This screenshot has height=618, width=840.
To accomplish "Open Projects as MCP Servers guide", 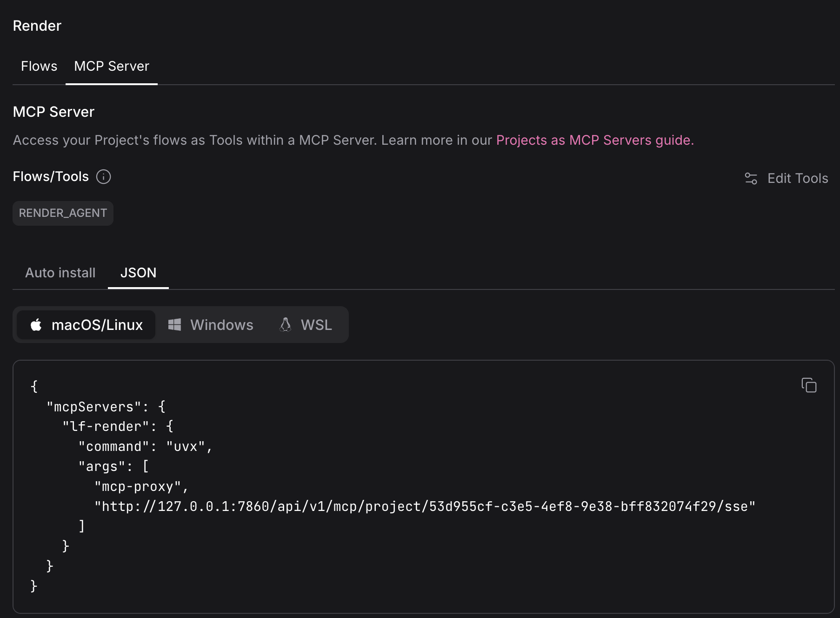I will coord(593,140).
